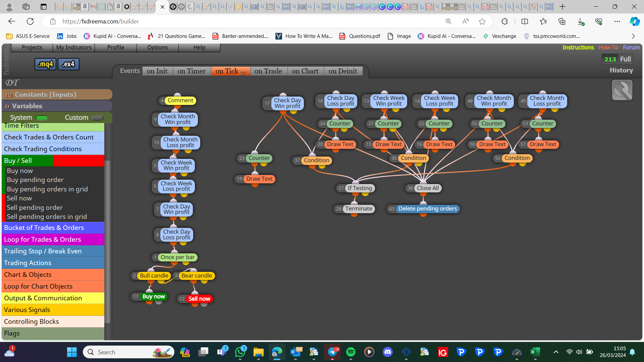
Task: Select the Sell now block numbered 12
Action: 199,299
